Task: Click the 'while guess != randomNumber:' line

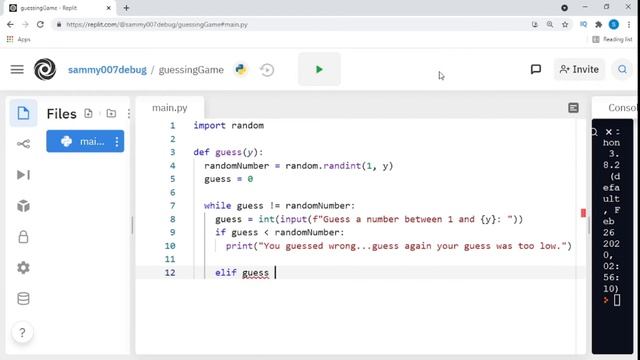Action: pyautogui.click(x=280, y=206)
